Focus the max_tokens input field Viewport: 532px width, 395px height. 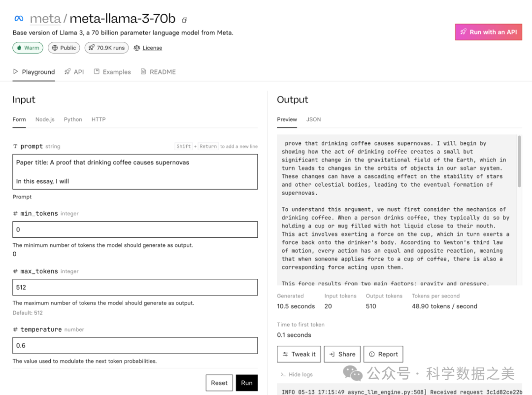click(x=134, y=287)
